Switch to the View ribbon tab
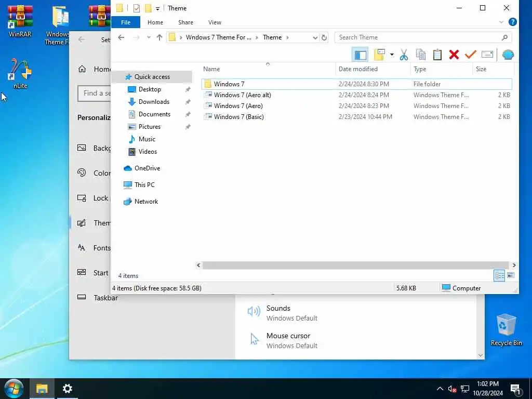The width and height of the screenshot is (532, 399). pos(215,22)
